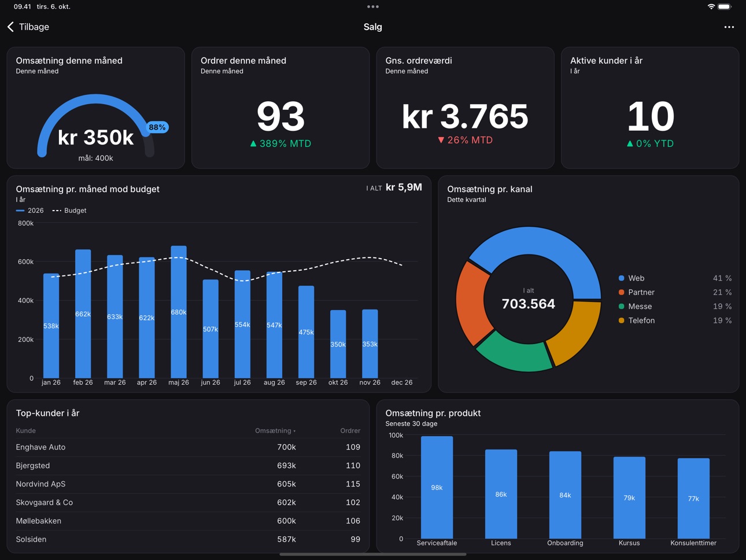This screenshot has width=746, height=560.
Task: Select the Partner legend entry
Action: pos(675,292)
